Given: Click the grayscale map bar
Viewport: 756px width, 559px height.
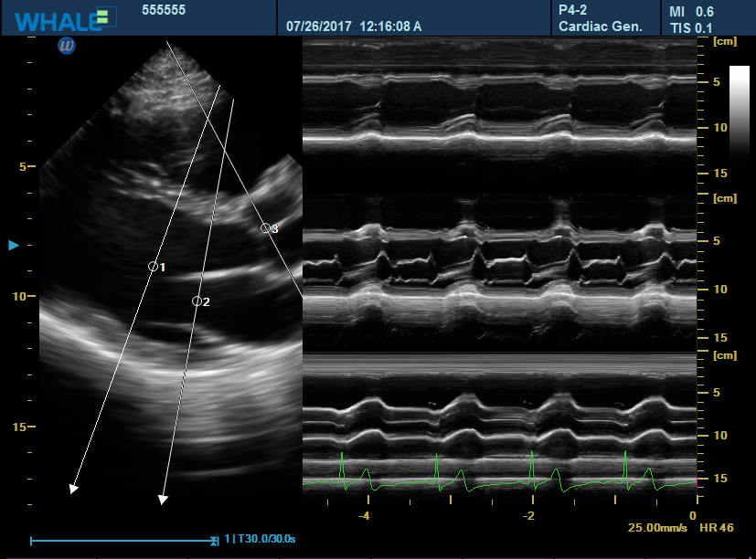Looking at the screenshot, I should tap(740, 119).
